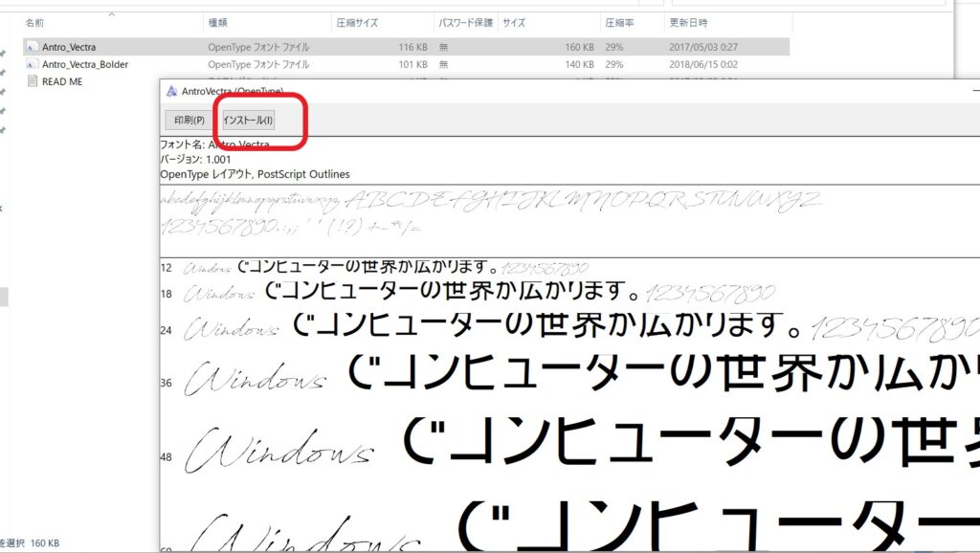The image size is (980, 553).
Task: Sort by the 更新日時 column header
Action: (x=688, y=22)
